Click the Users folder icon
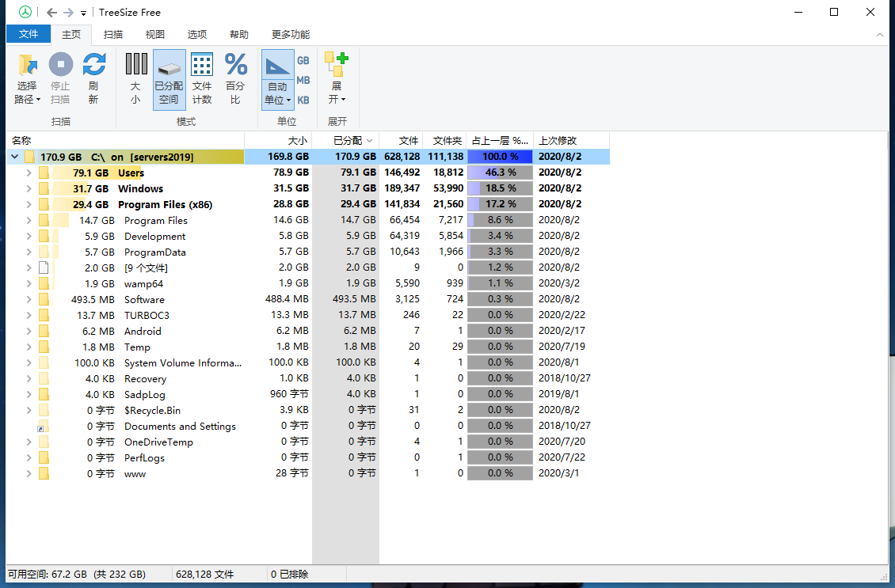This screenshot has height=588, width=895. coord(44,173)
